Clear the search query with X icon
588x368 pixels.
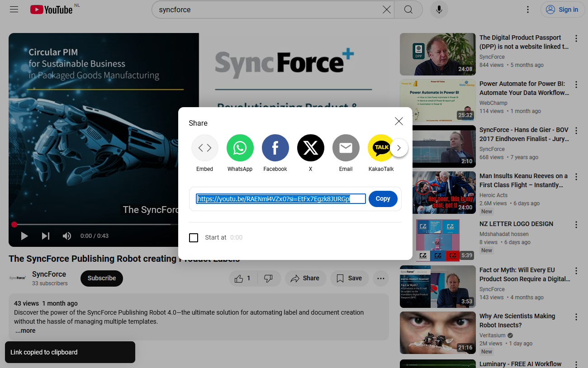[387, 9]
